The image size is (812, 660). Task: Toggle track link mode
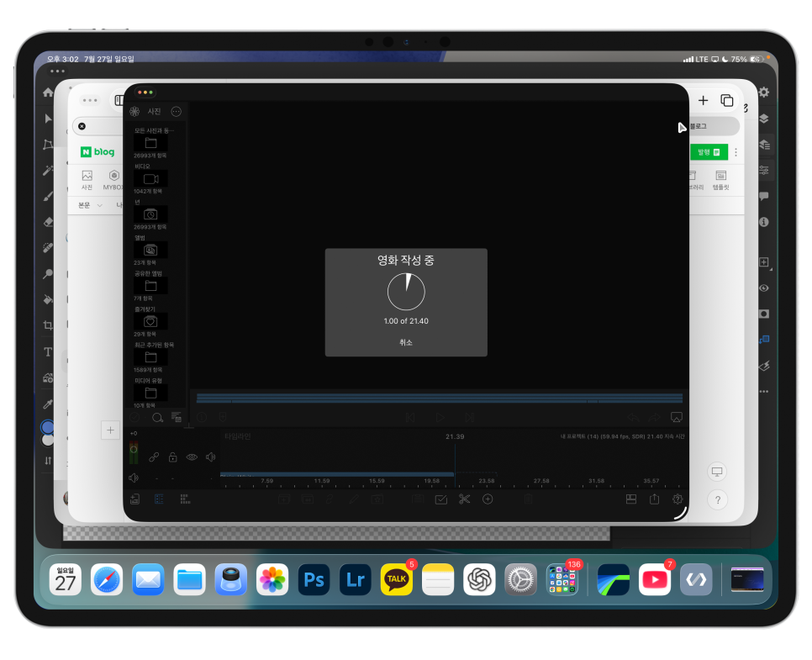[x=154, y=457]
